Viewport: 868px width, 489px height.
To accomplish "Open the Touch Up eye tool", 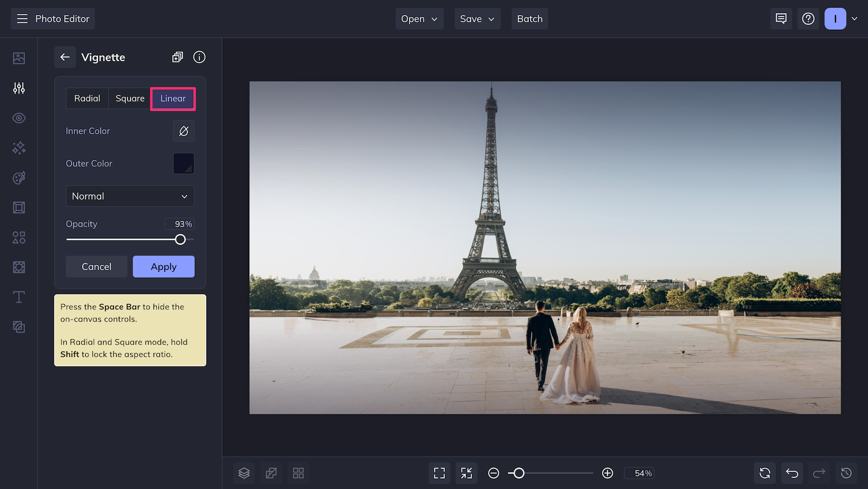I will point(19,118).
